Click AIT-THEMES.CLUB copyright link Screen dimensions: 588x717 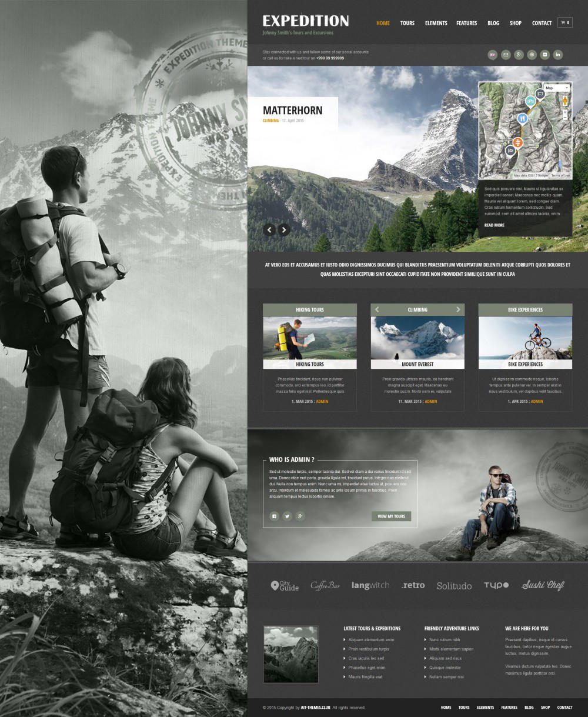[x=316, y=708]
